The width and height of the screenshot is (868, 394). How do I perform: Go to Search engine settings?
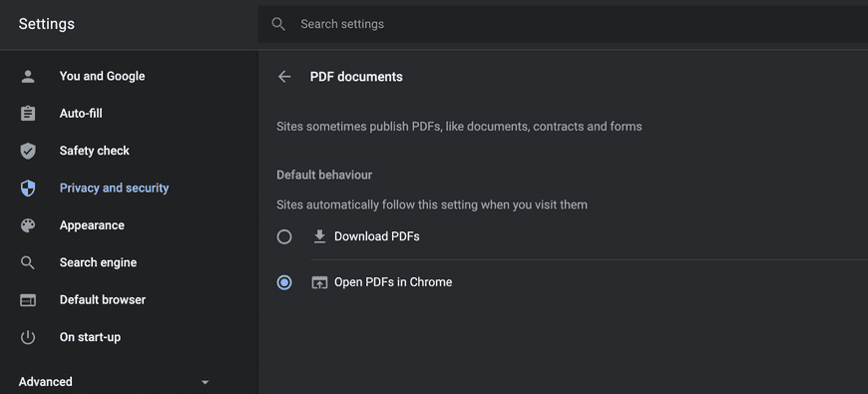(98, 262)
